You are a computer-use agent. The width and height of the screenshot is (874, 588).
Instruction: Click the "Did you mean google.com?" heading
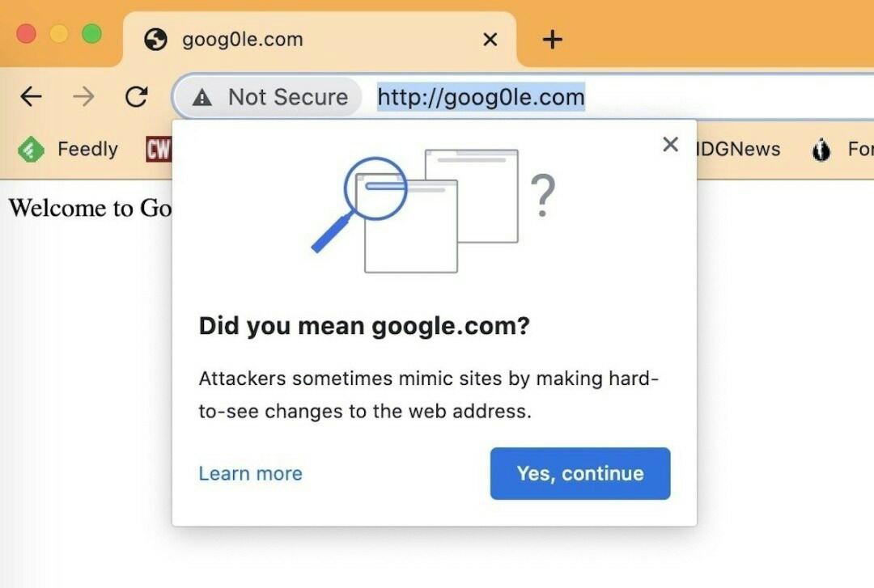(364, 327)
